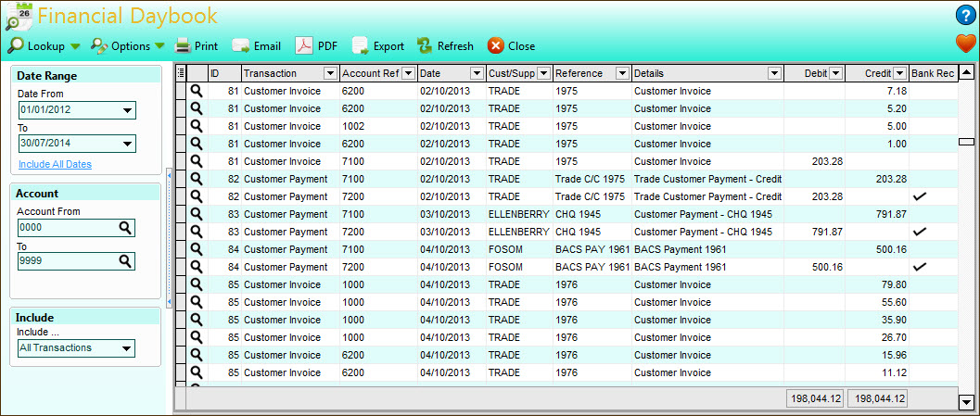The image size is (980, 416).
Task: Click the orange heart favourites icon
Action: [965, 44]
